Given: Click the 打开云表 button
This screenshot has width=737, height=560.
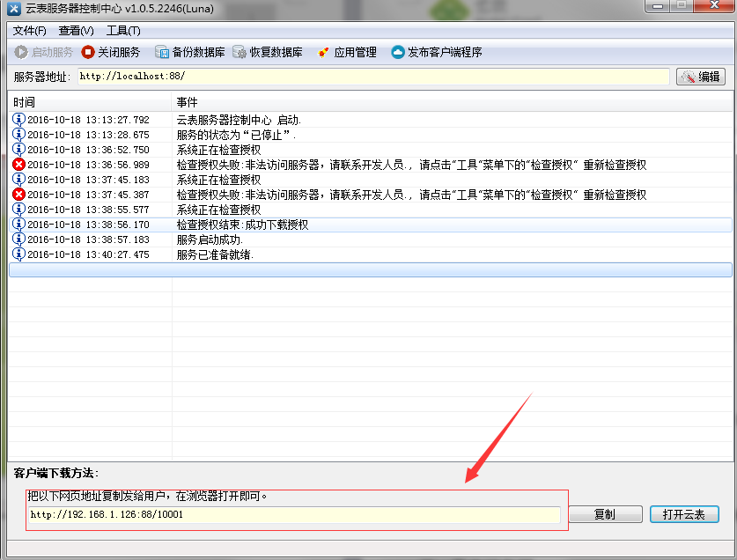Looking at the screenshot, I should (x=684, y=514).
